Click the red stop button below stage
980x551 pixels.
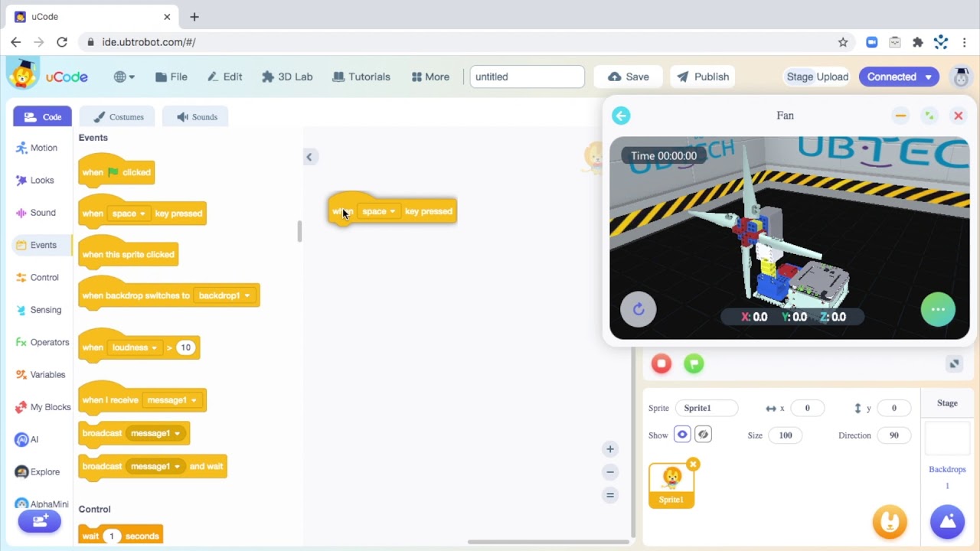click(661, 364)
